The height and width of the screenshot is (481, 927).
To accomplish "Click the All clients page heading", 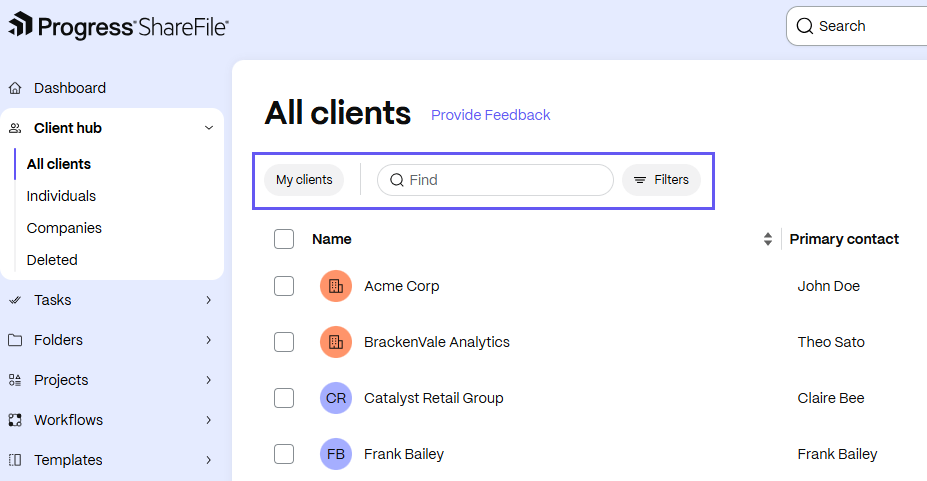I will tap(338, 113).
